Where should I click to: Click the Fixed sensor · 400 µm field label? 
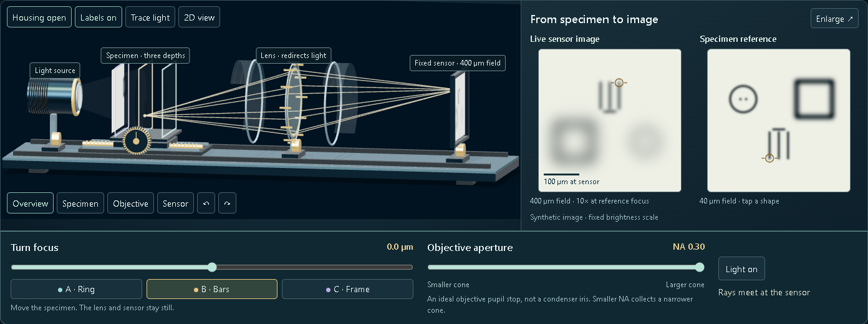[x=458, y=63]
